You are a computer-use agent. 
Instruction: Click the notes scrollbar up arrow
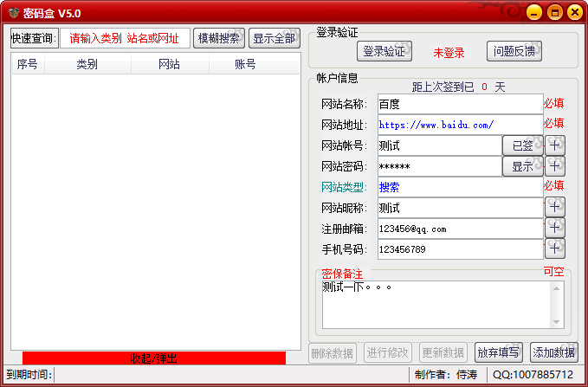pyautogui.click(x=556, y=288)
